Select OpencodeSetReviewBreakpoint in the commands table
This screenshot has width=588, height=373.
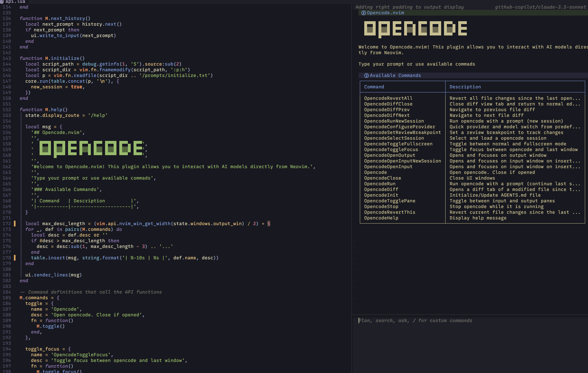(x=403, y=132)
